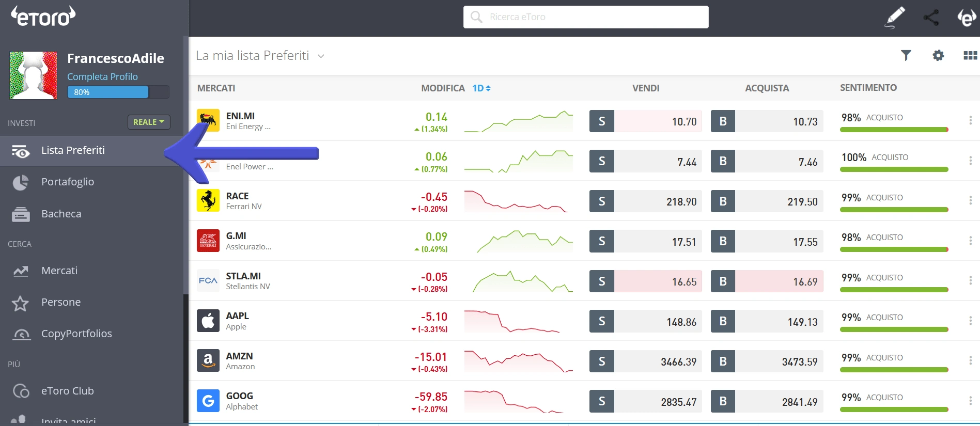980x426 pixels.
Task: Open the REALE account mode dropdown
Action: coord(149,122)
